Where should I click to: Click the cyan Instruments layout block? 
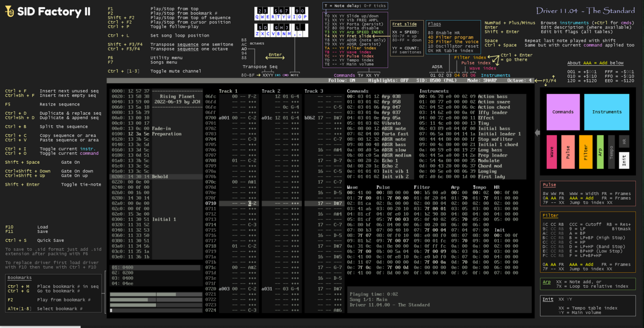tap(607, 112)
